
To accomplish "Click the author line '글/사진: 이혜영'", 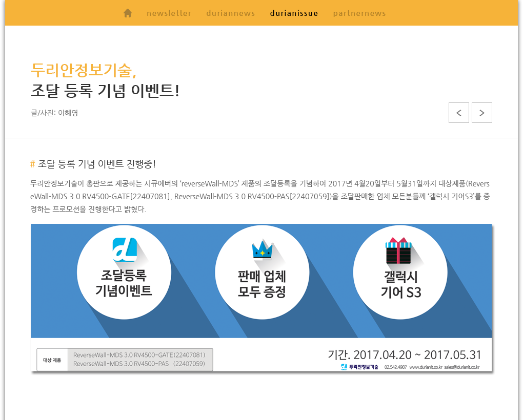I will tap(54, 113).
